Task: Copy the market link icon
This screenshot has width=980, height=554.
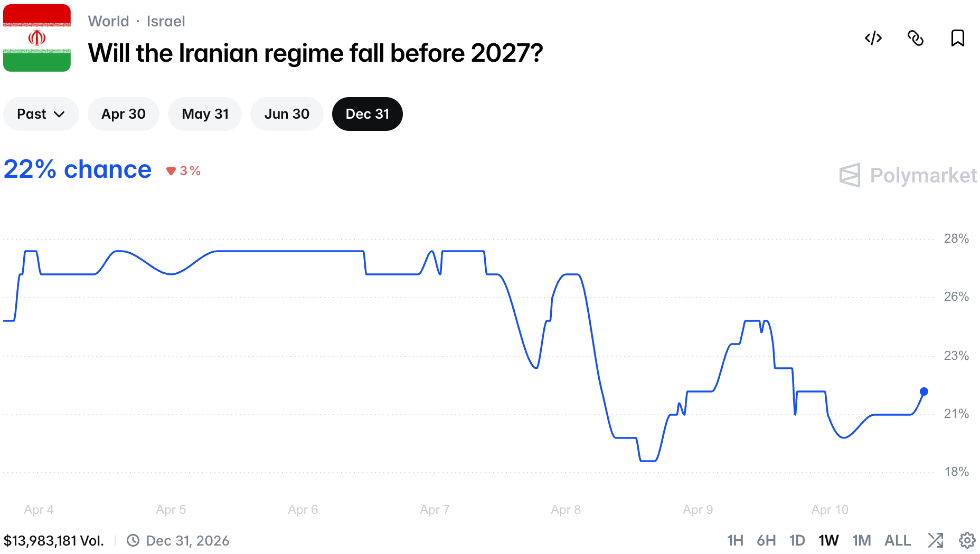Action: [915, 38]
